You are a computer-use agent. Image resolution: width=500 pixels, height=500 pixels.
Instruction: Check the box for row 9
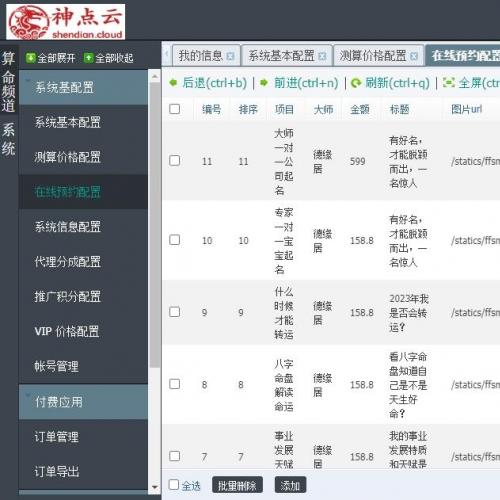click(x=175, y=312)
